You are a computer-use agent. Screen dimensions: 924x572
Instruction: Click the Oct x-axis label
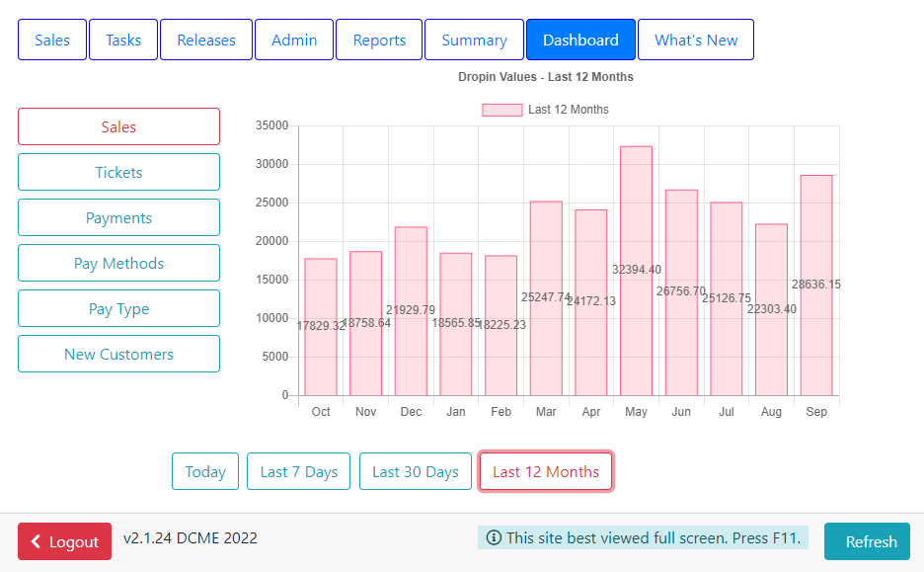click(x=321, y=412)
